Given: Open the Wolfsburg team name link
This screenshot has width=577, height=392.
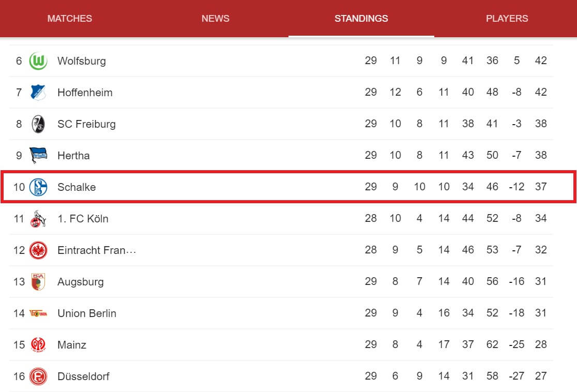Looking at the screenshot, I should (82, 61).
